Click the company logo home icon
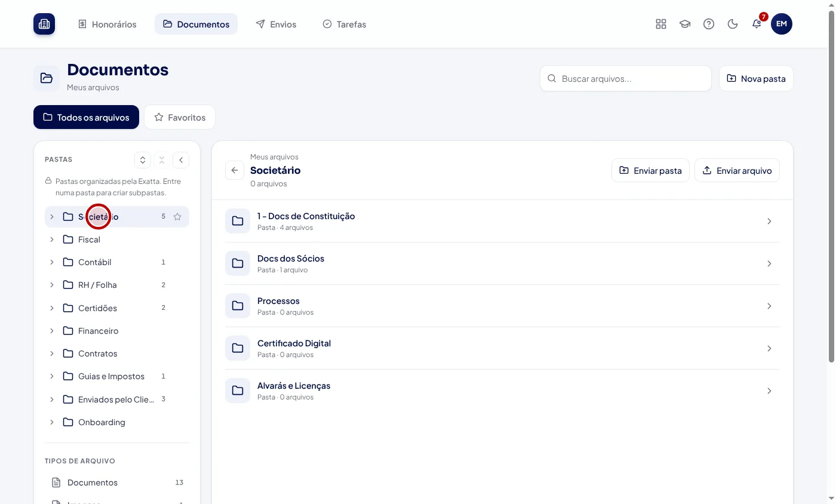This screenshot has height=504, width=836. point(44,24)
